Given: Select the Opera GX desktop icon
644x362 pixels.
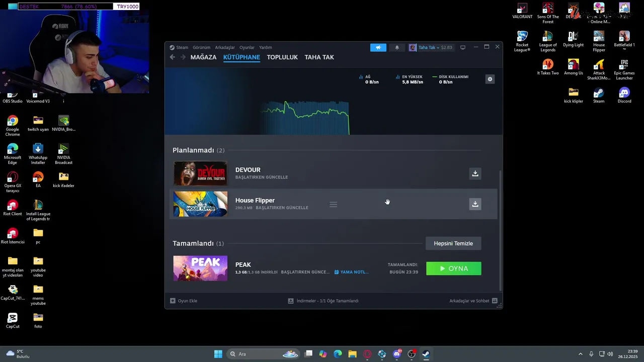Looking at the screenshot, I should pyautogui.click(x=13, y=183).
